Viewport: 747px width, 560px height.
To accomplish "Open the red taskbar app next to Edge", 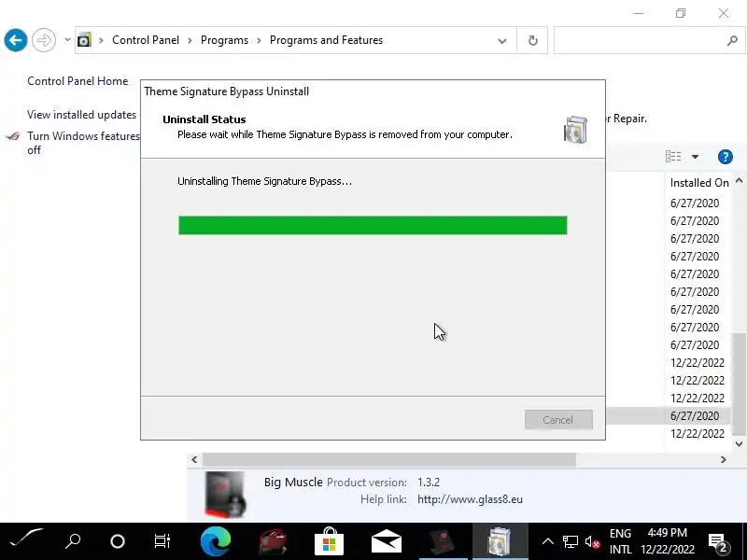I will click(x=273, y=541).
